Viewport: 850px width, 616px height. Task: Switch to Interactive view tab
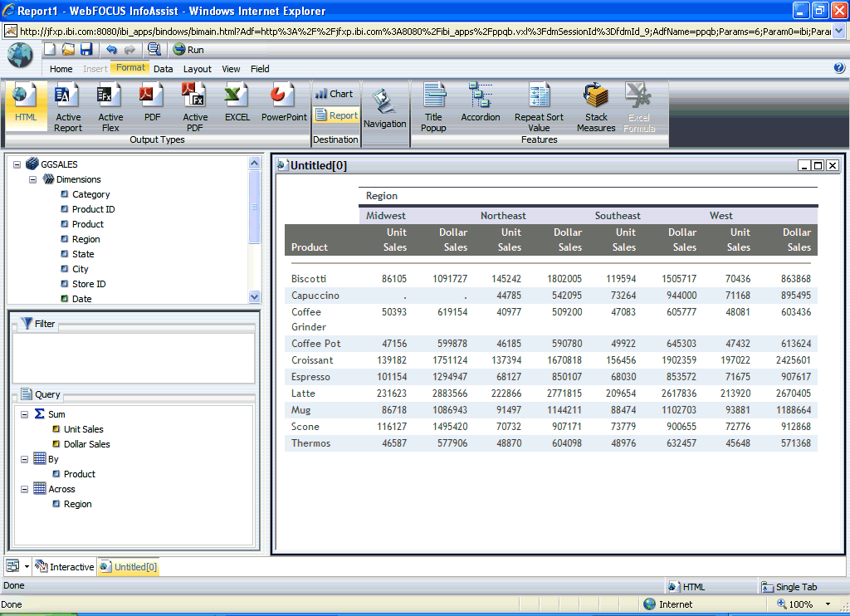[65, 567]
